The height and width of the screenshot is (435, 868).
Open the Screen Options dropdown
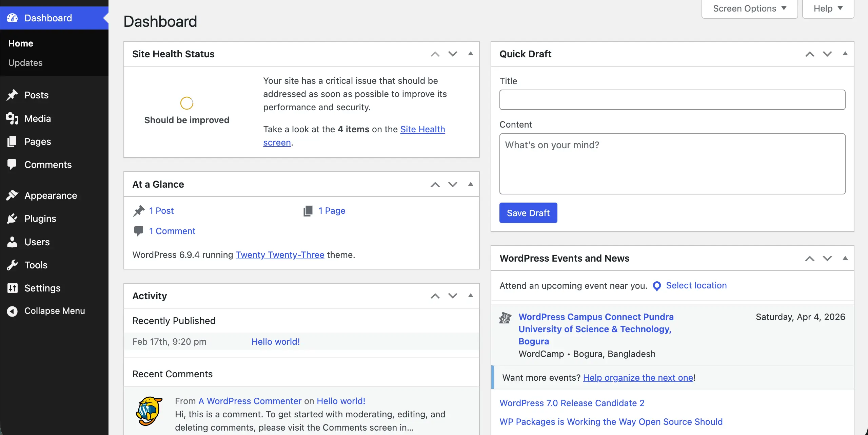pyautogui.click(x=750, y=8)
